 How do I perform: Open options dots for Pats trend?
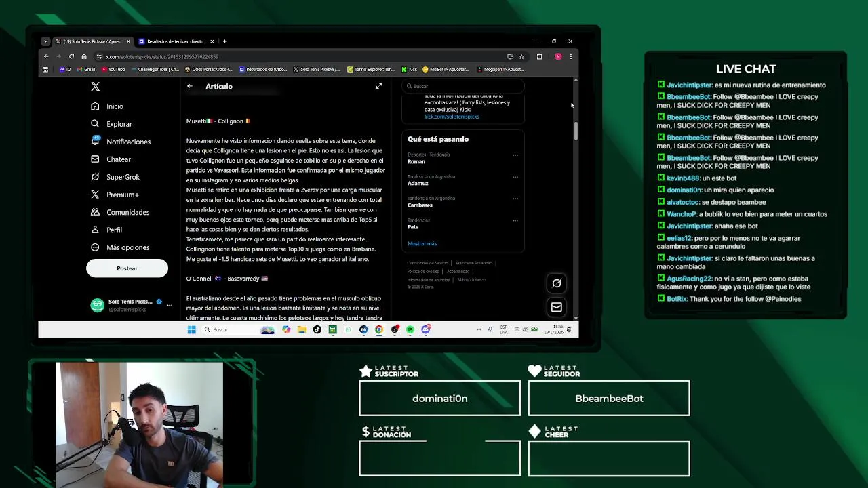[x=515, y=220]
